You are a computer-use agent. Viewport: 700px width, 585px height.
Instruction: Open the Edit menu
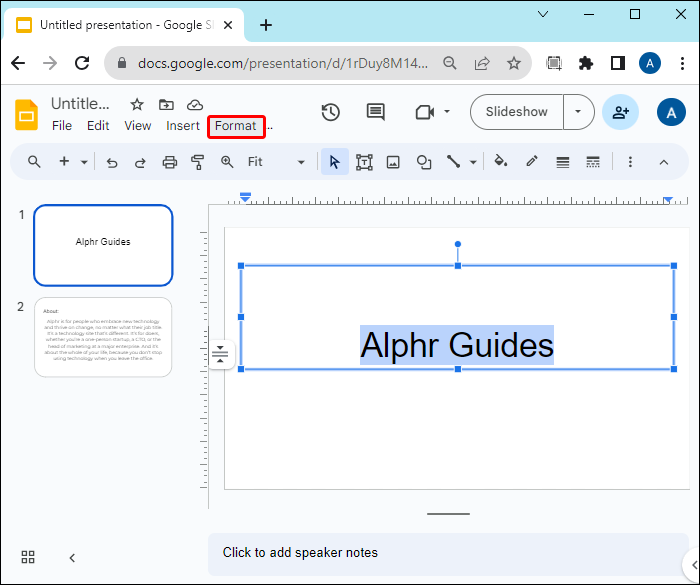pyautogui.click(x=98, y=126)
